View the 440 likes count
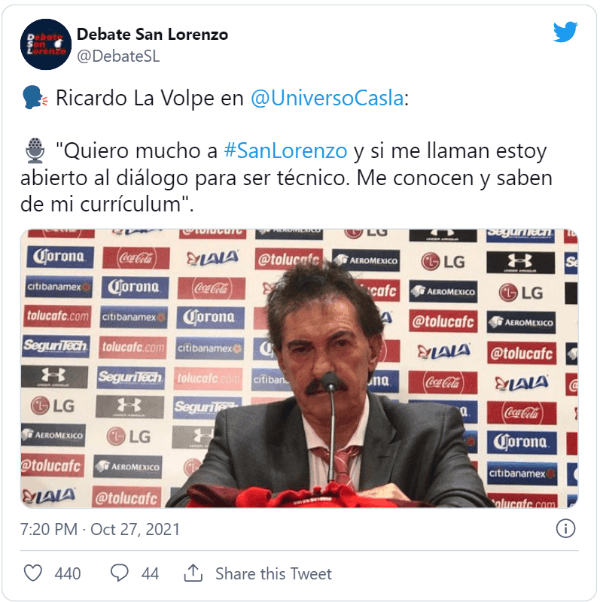The height and width of the screenshot is (602, 600). coord(68,574)
